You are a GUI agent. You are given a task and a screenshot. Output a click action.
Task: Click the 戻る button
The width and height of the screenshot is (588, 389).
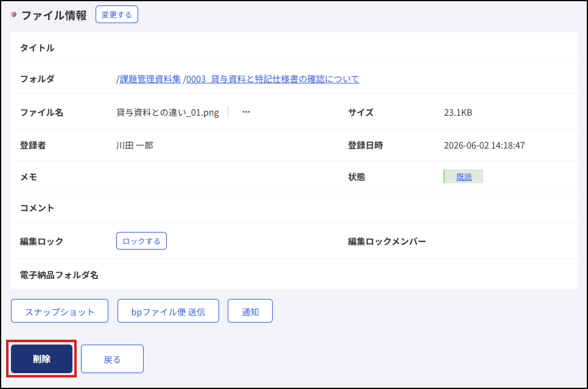click(x=112, y=359)
